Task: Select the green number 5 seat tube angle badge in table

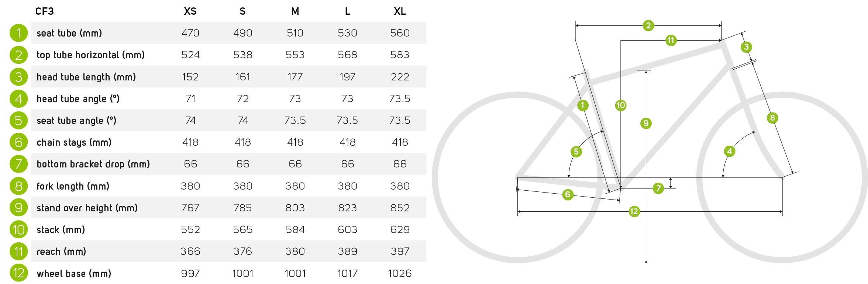Action: point(18,120)
